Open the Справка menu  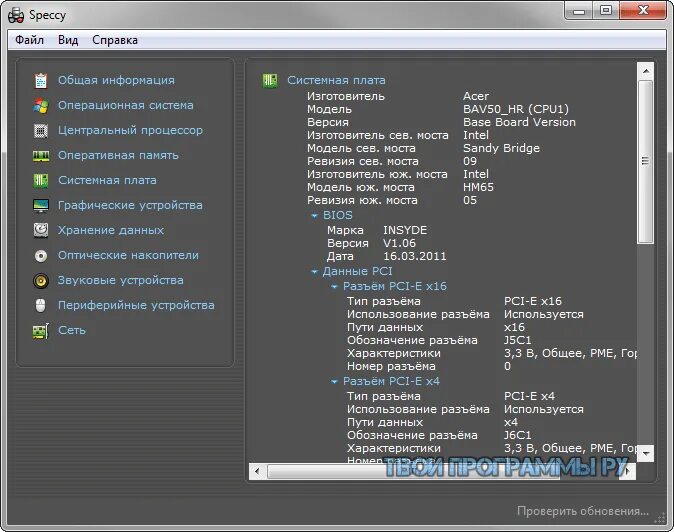click(115, 40)
